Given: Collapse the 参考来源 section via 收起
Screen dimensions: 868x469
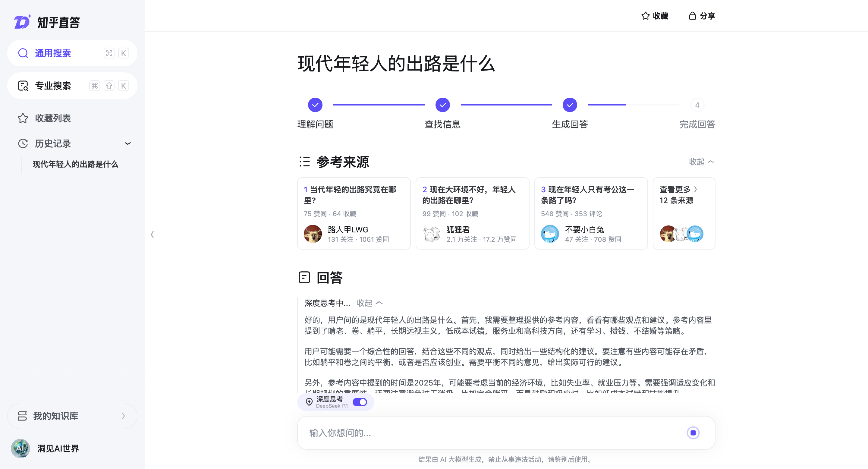Looking at the screenshot, I should pyautogui.click(x=701, y=162).
